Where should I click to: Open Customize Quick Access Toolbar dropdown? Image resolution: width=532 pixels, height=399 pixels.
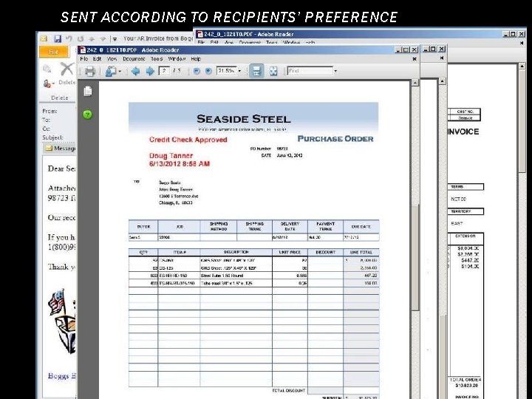[x=115, y=39]
